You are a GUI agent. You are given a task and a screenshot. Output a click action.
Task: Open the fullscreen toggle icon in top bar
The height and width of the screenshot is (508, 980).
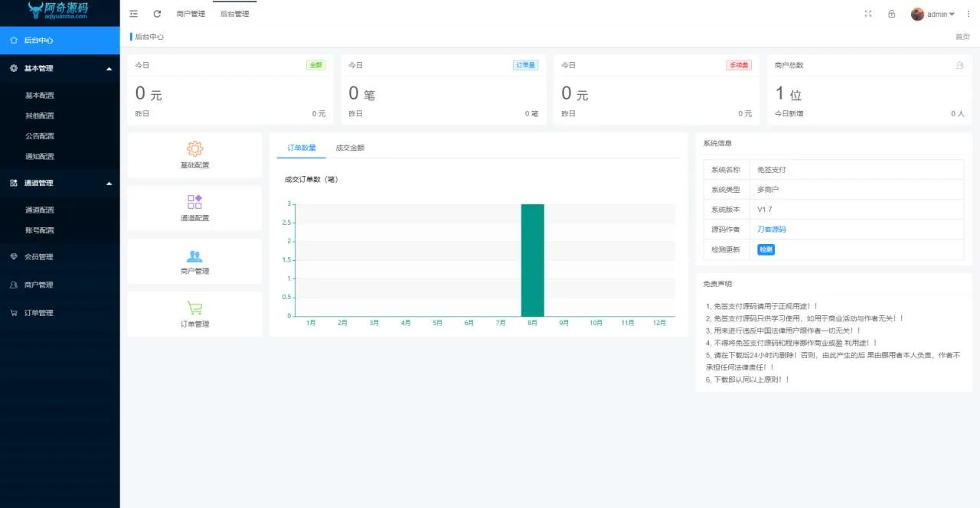pos(867,13)
